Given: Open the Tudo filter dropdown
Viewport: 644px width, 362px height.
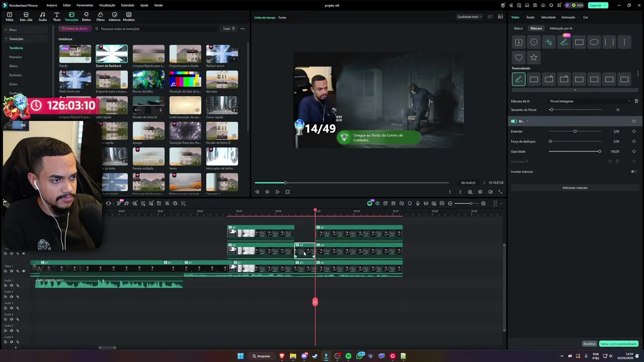Looking at the screenshot, I should [x=229, y=29].
